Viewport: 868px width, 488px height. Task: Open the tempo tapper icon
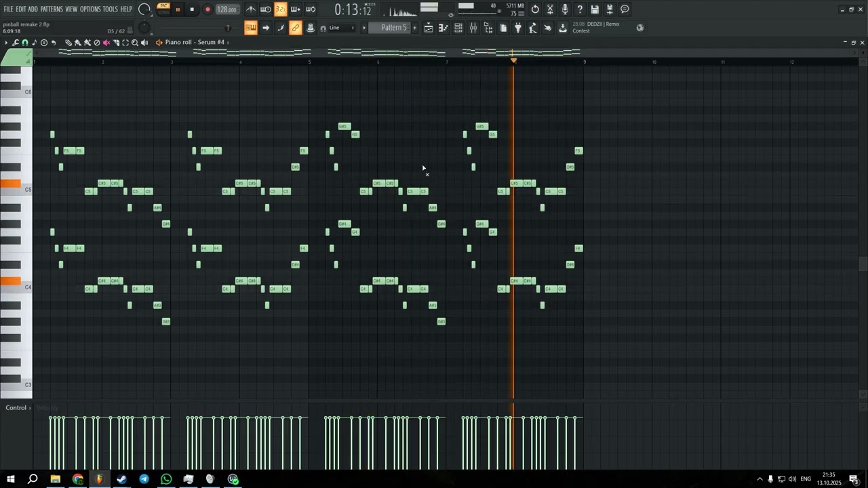(533, 28)
